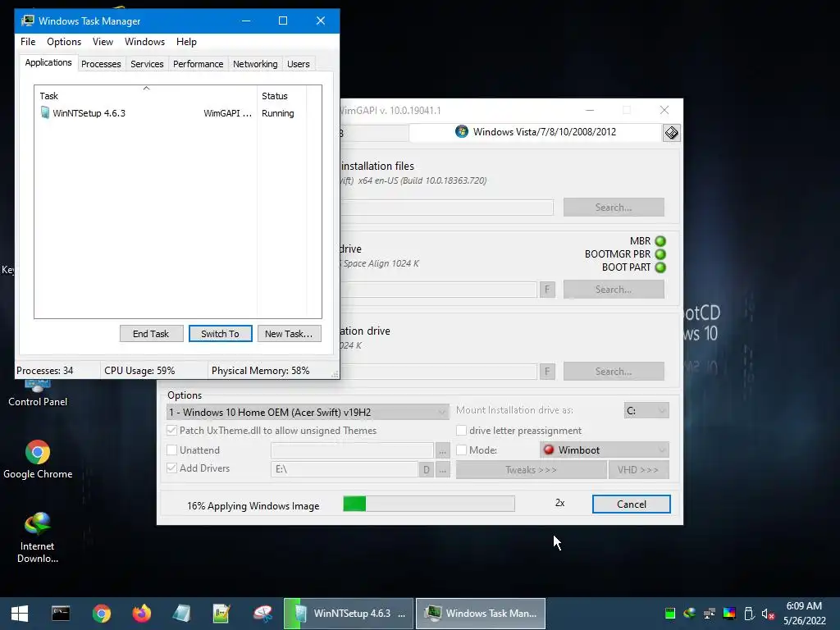The height and width of the screenshot is (630, 840).
Task: Toggle the Unattend checkbox
Action: point(171,450)
